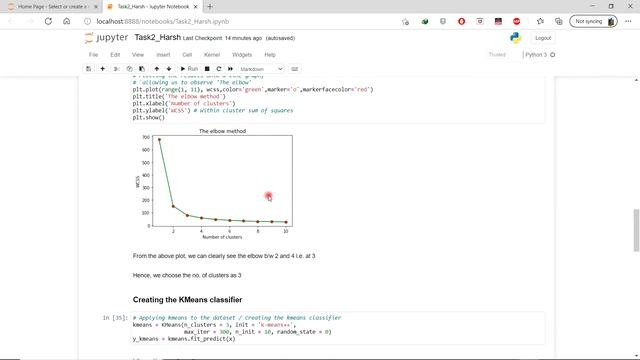The width and height of the screenshot is (640, 360).
Task: Refresh the page
Action: tap(48, 21)
